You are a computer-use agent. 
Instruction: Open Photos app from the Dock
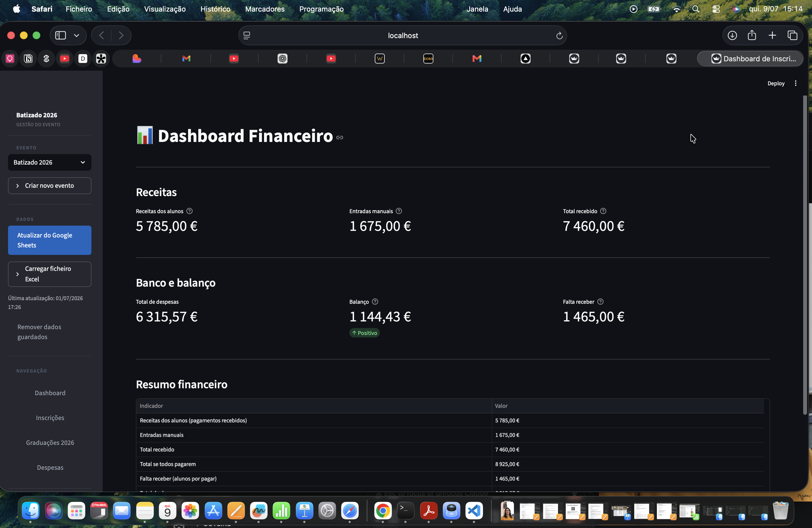190,511
